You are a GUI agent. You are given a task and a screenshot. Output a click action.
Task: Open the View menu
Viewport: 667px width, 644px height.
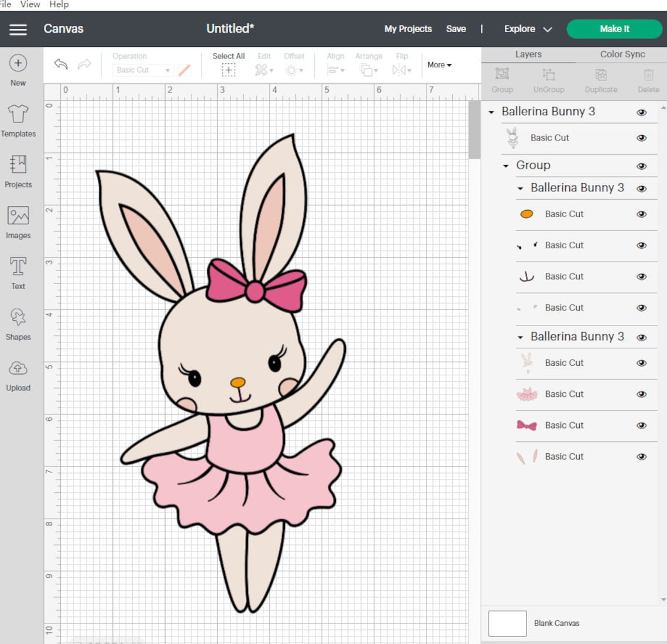coord(30,4)
